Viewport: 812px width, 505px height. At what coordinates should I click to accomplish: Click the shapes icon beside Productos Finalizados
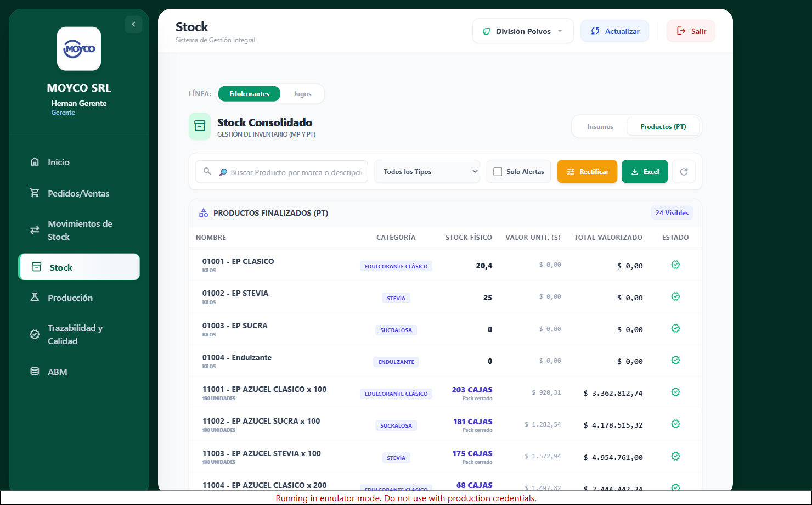pyautogui.click(x=204, y=213)
